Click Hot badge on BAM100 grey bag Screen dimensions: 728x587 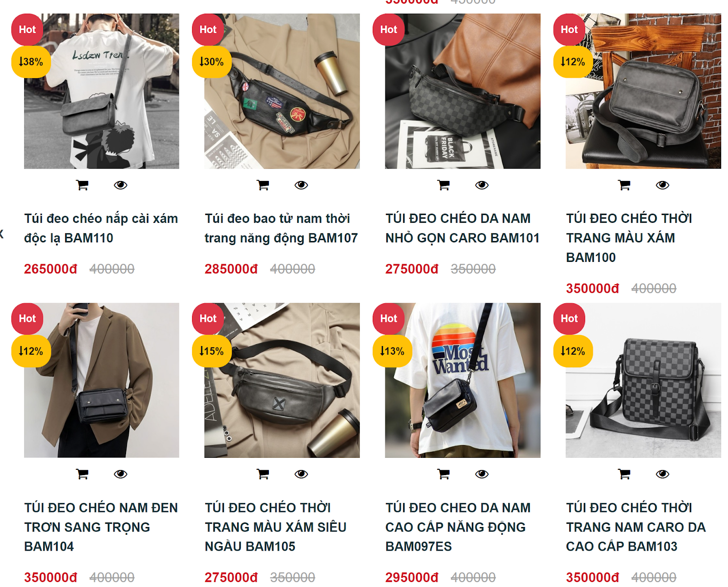pos(569,30)
